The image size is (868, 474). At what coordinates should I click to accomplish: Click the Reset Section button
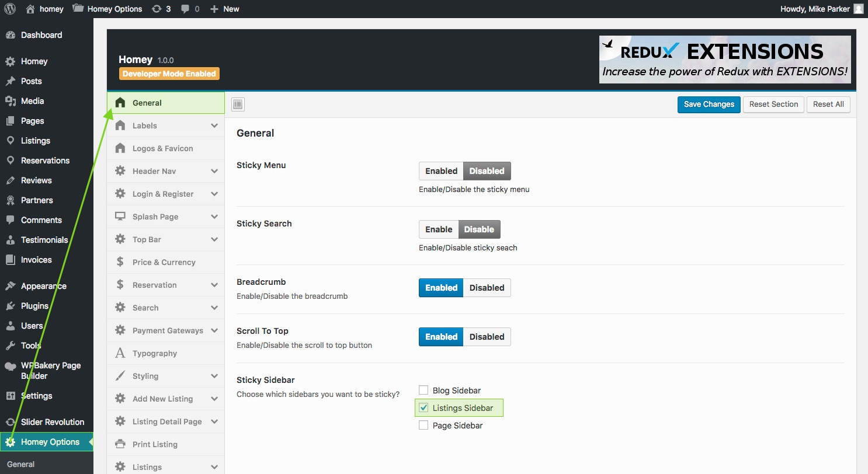point(773,104)
